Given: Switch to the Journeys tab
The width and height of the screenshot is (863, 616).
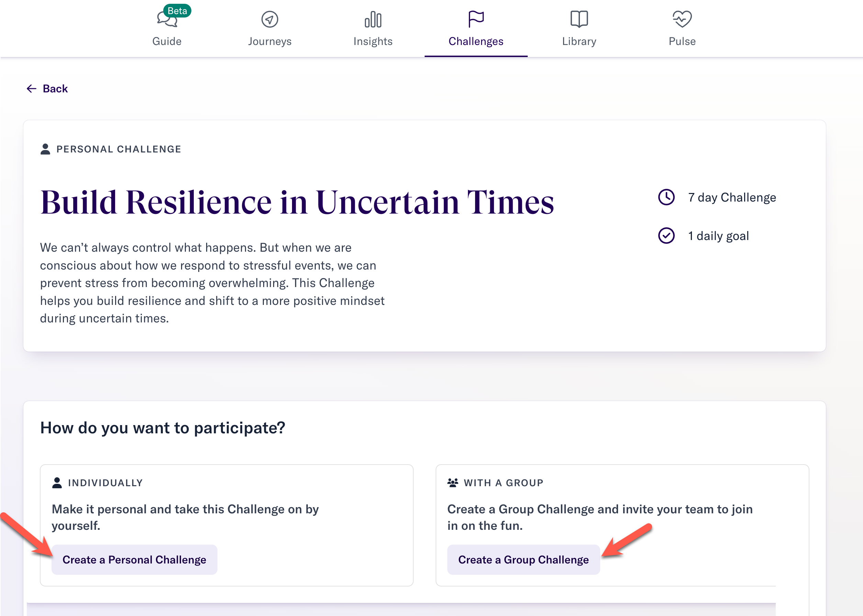Looking at the screenshot, I should pos(270,41).
